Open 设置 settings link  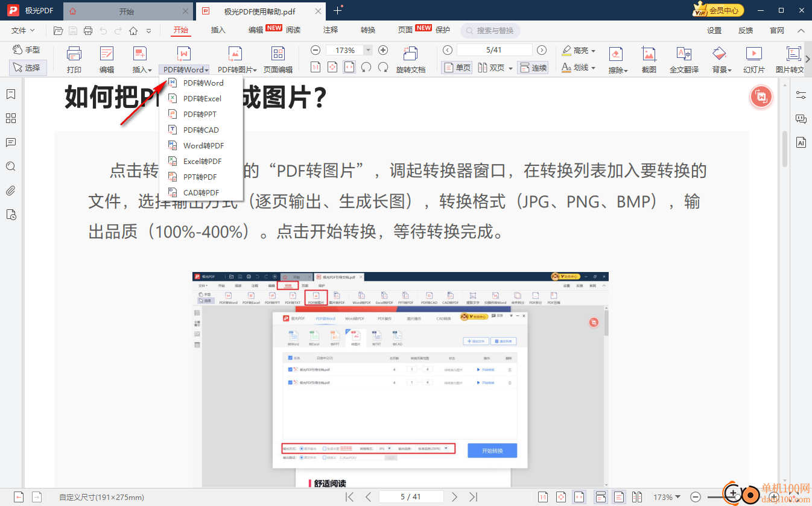[714, 31]
